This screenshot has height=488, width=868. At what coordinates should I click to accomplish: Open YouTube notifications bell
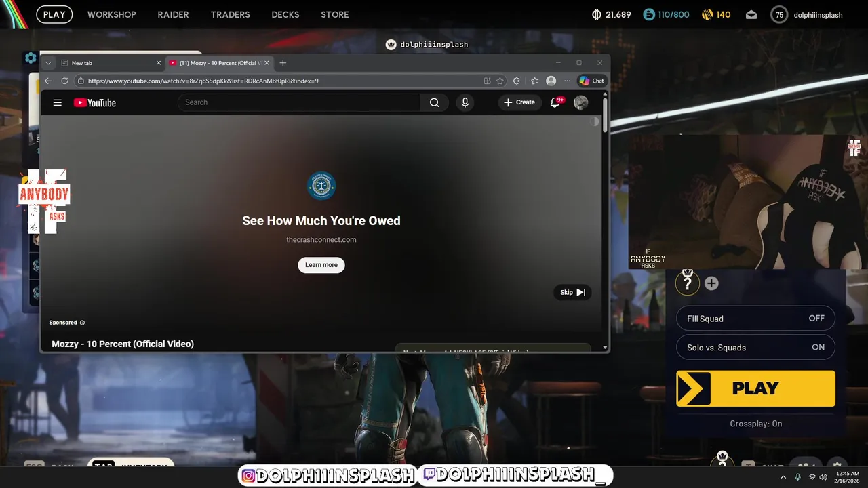[555, 102]
